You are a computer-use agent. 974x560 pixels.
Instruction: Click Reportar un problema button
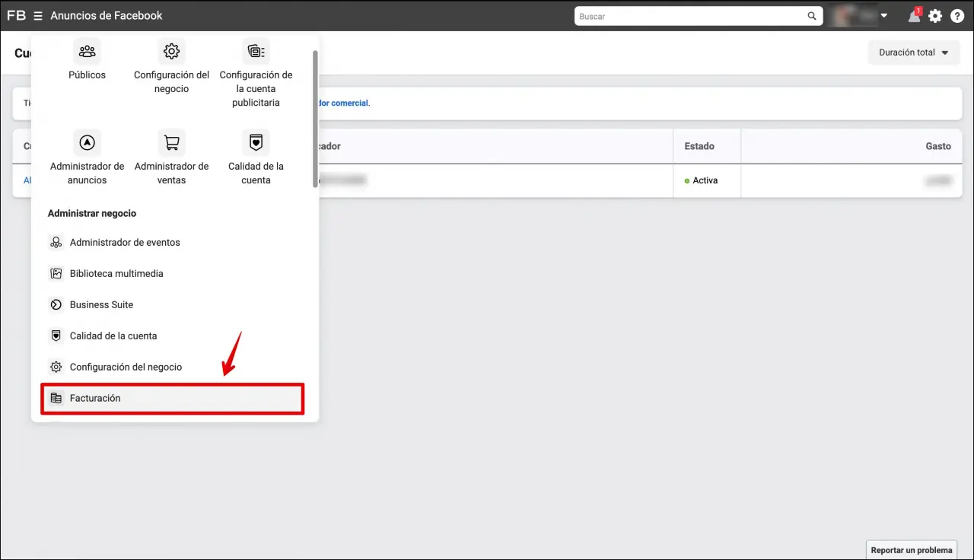(x=912, y=550)
